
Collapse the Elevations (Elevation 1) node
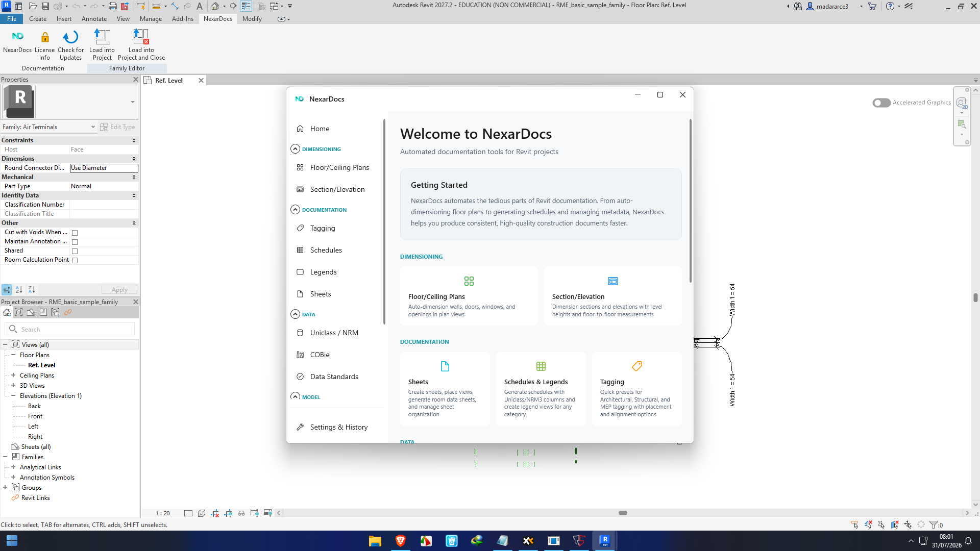(x=13, y=396)
